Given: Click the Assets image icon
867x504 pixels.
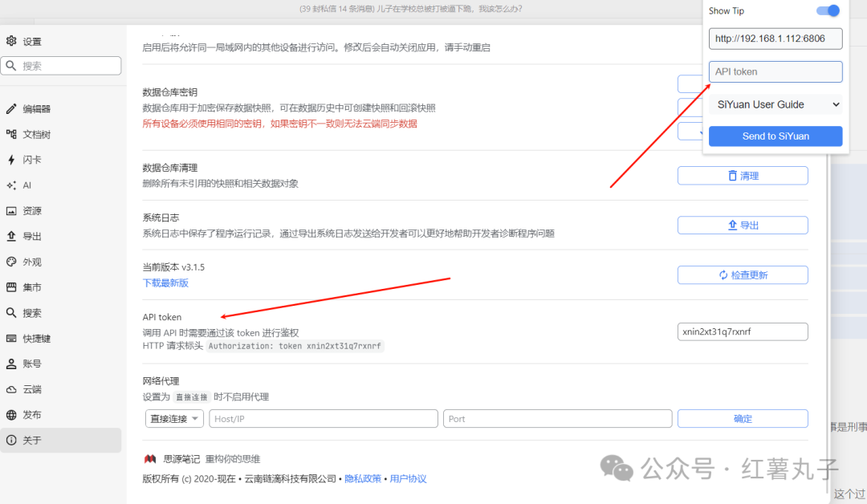Looking at the screenshot, I should click(11, 210).
